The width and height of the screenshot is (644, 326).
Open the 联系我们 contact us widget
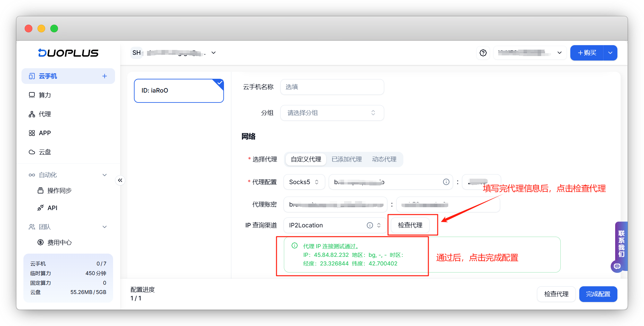point(622,243)
